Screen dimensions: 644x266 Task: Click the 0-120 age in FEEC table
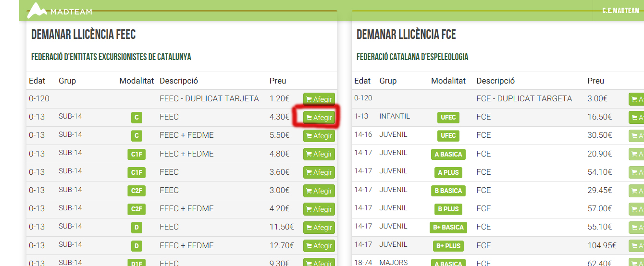click(x=39, y=98)
